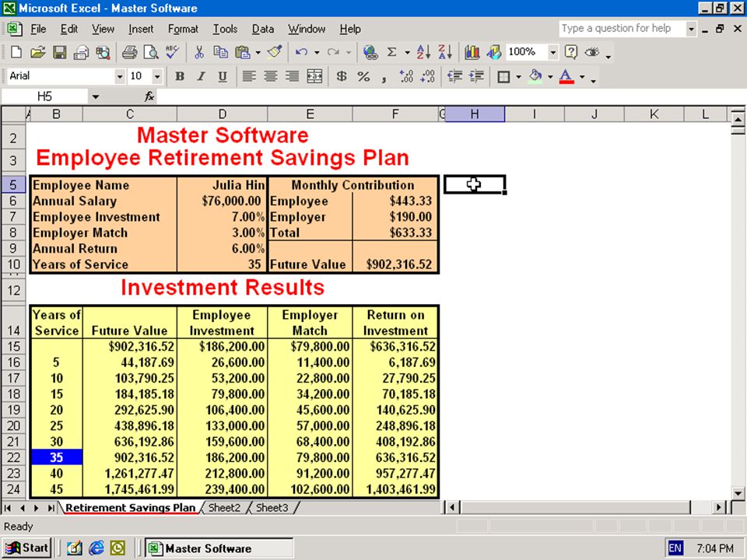Viewport: 747px width, 560px height.
Task: Click the first sheet tab scroll button
Action: (7, 508)
